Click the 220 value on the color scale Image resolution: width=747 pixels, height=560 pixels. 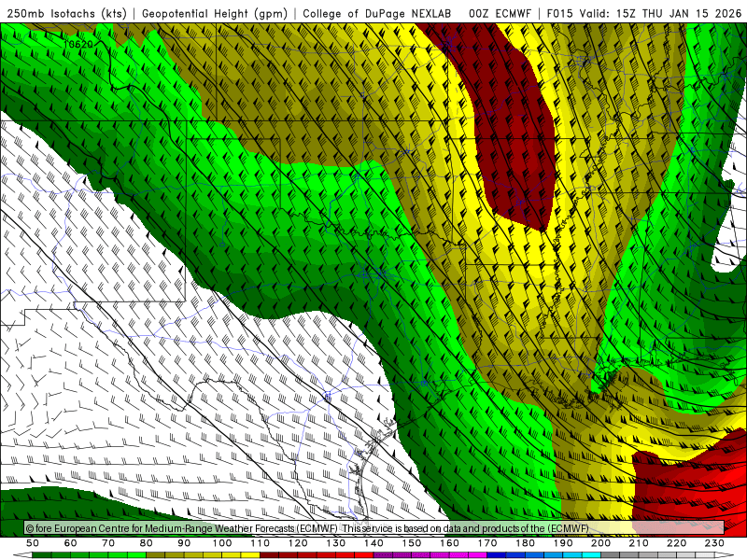pyautogui.click(x=676, y=543)
